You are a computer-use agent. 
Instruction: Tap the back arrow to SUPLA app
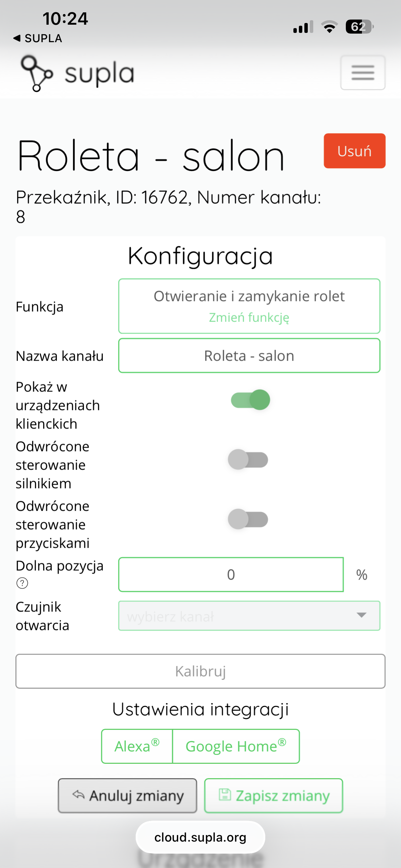[17, 38]
